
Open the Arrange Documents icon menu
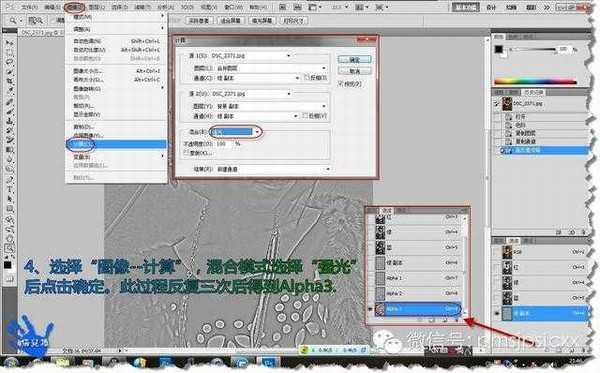point(361,7)
